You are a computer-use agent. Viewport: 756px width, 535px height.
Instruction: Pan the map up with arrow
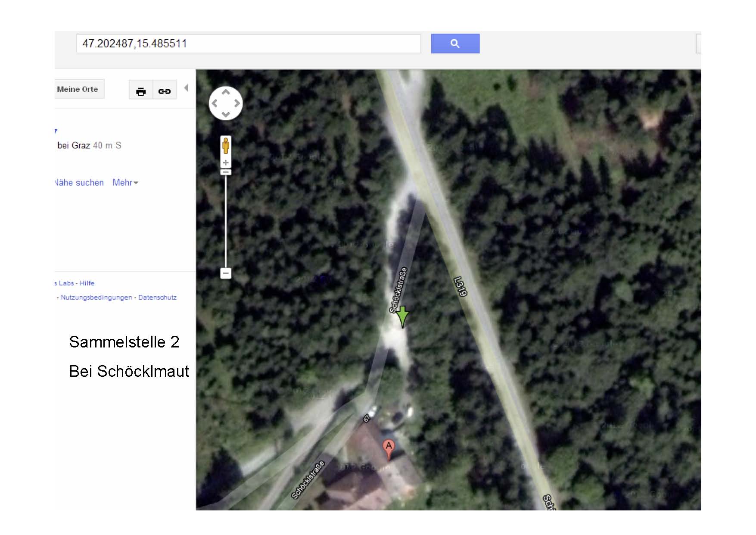226,92
